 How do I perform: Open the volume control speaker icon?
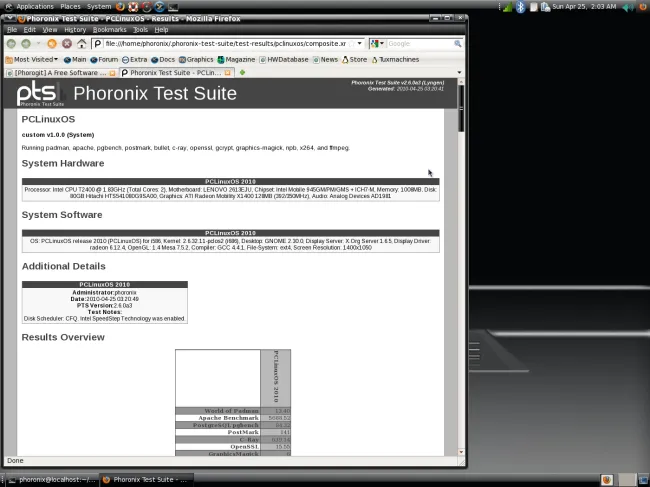629,7
